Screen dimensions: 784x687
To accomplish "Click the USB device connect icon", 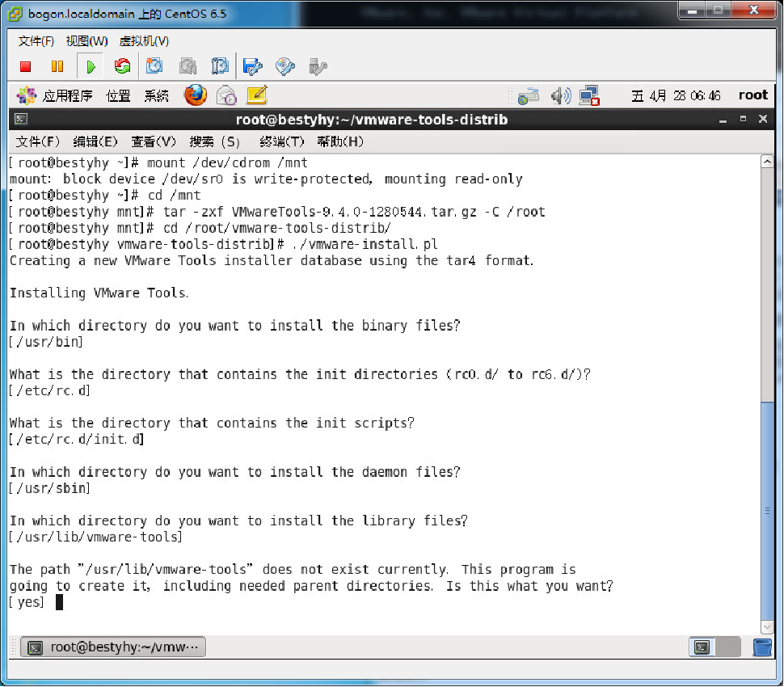I will [318, 66].
